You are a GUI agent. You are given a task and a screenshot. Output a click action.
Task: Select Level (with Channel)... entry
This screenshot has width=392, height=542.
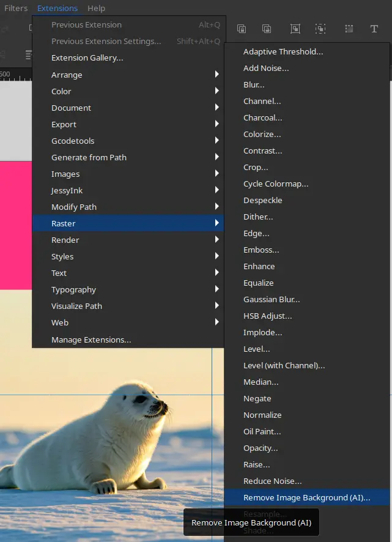tap(307, 366)
